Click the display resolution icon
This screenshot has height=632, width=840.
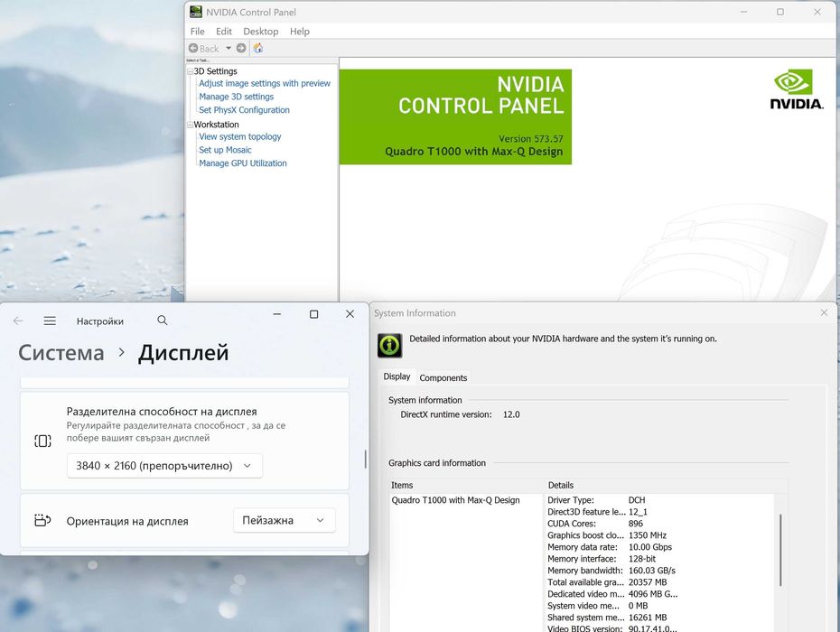[x=42, y=441]
